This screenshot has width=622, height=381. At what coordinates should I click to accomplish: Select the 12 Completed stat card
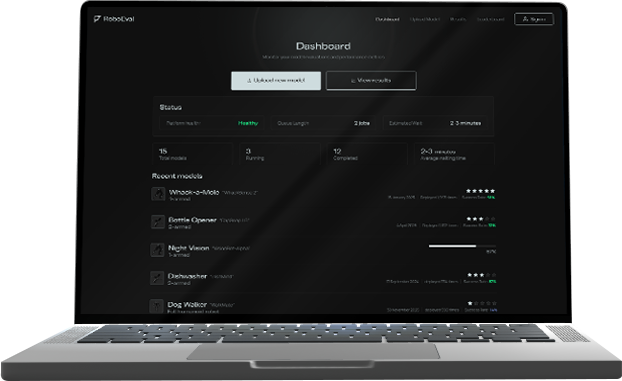coord(367,154)
